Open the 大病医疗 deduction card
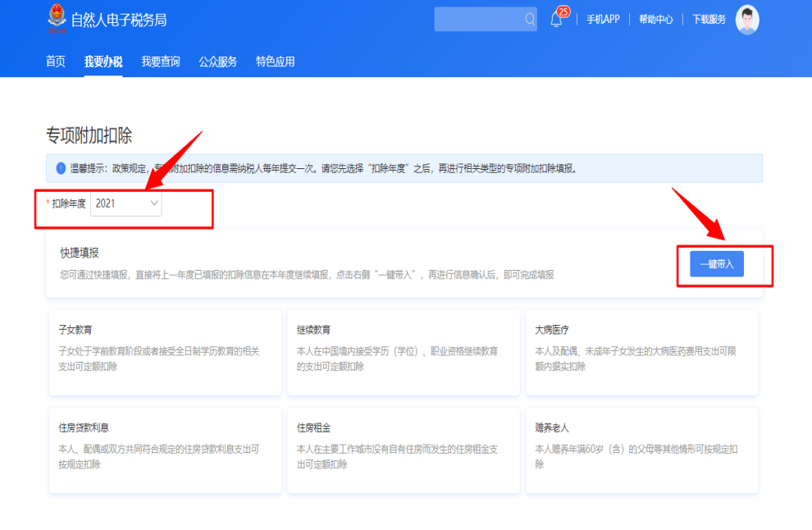 [x=641, y=352]
